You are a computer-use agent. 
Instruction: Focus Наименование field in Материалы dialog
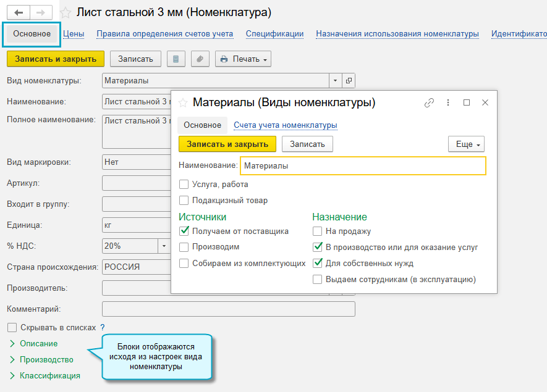point(363,165)
